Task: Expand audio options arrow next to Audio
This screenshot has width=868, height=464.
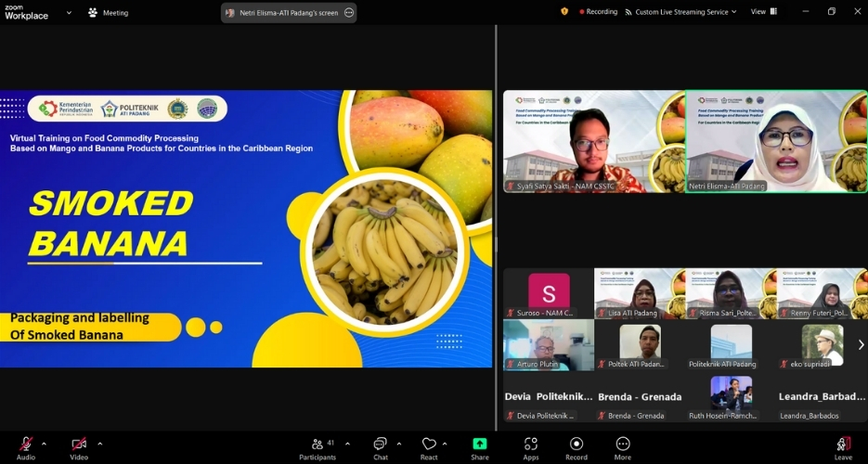Action: pos(44,444)
